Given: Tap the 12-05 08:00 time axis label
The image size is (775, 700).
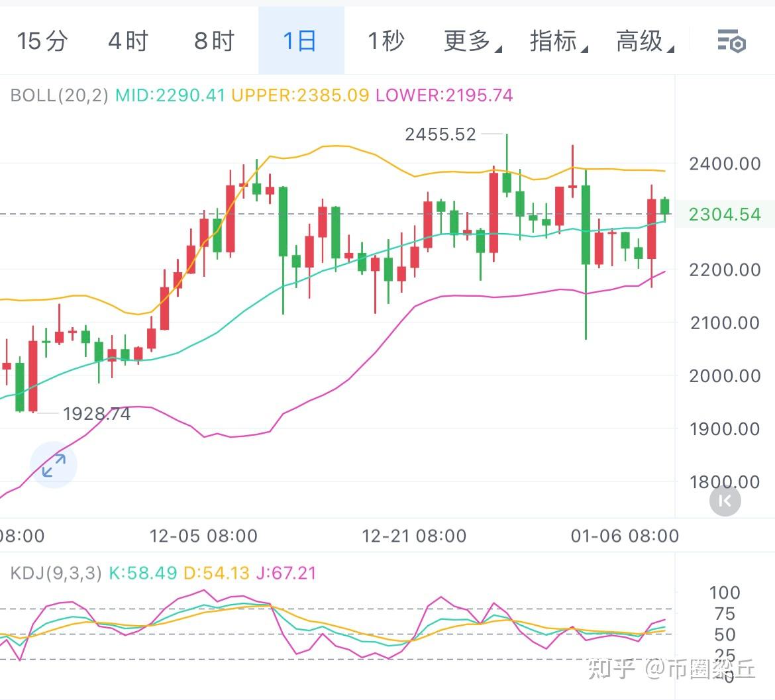Looking at the screenshot, I should pyautogui.click(x=203, y=536).
